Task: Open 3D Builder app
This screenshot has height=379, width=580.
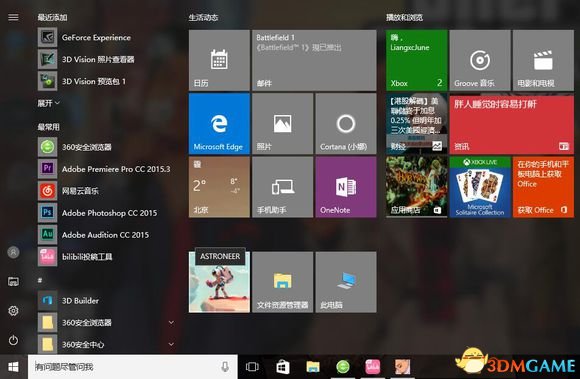Action: [x=68, y=301]
